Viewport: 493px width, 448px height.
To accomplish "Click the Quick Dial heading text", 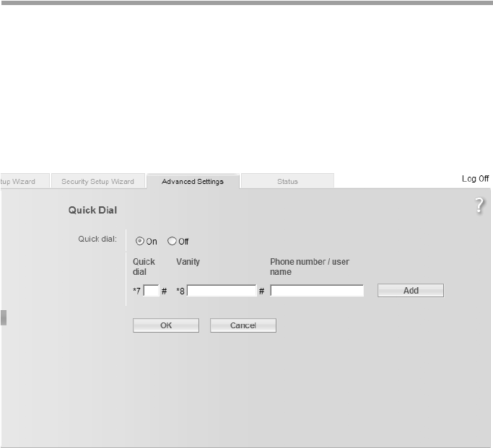I will [x=92, y=210].
